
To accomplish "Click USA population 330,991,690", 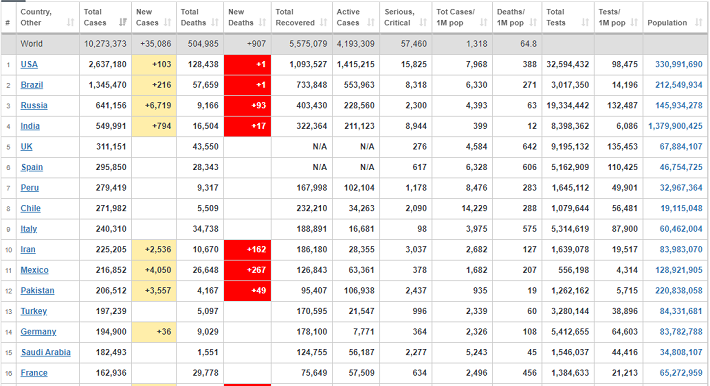I will pos(679,64).
